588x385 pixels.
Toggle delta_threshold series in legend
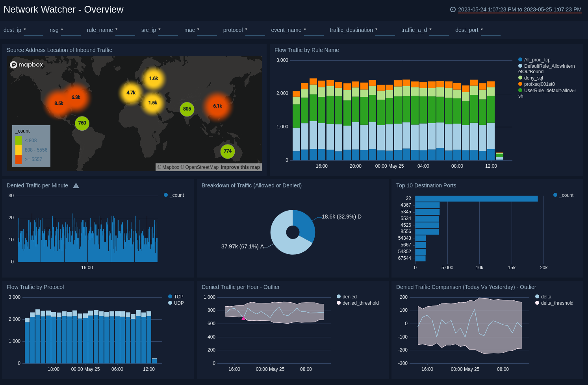(554, 303)
